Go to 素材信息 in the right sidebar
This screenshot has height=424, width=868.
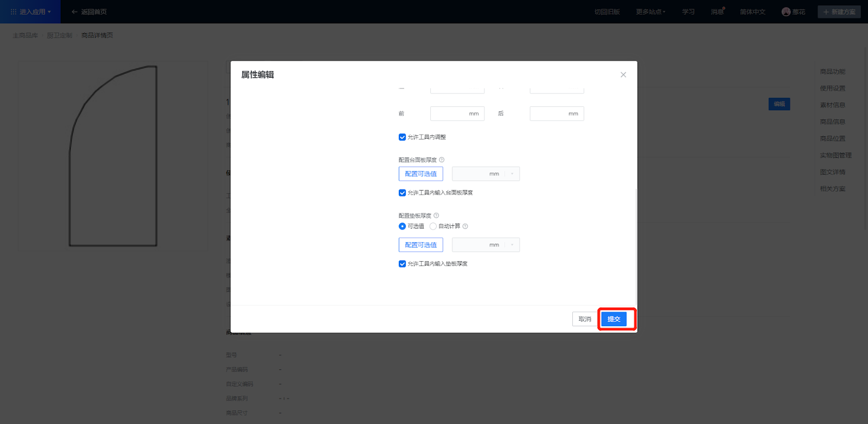click(833, 105)
